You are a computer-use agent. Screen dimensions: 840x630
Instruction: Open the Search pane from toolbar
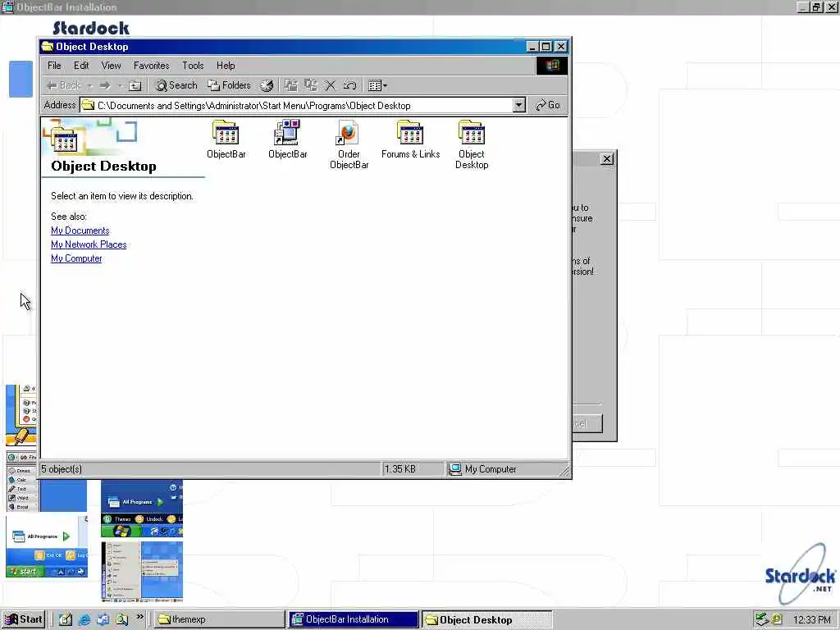(176, 85)
